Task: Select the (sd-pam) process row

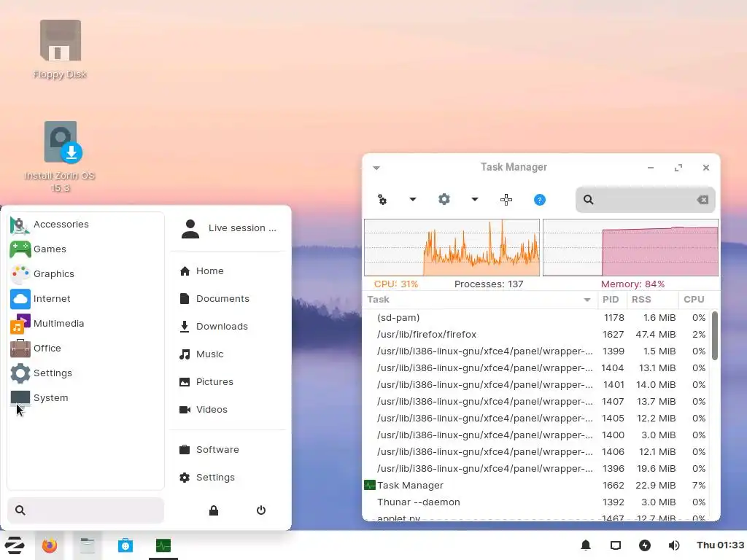Action: [536, 318]
